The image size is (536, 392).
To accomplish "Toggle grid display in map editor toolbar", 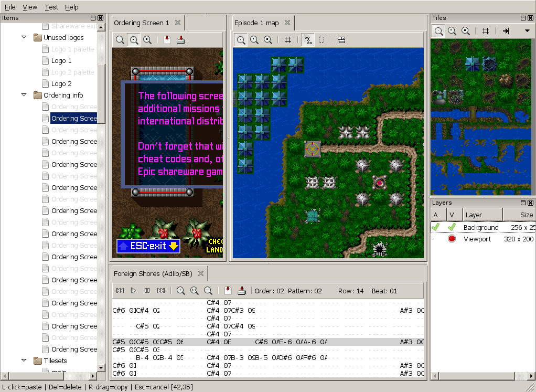I will point(288,40).
